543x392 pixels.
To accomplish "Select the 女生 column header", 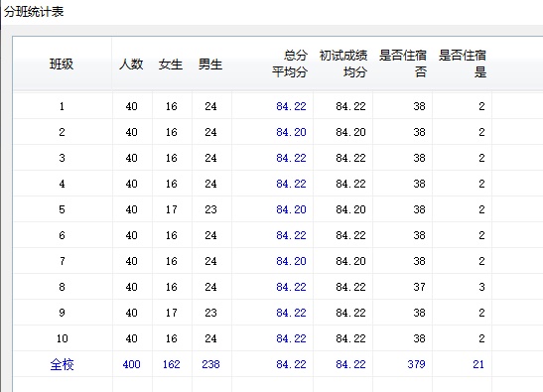I will (x=171, y=65).
